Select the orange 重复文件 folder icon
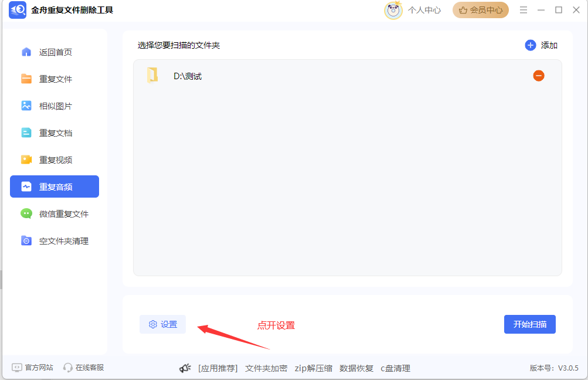The height and width of the screenshot is (380, 588). coord(26,79)
